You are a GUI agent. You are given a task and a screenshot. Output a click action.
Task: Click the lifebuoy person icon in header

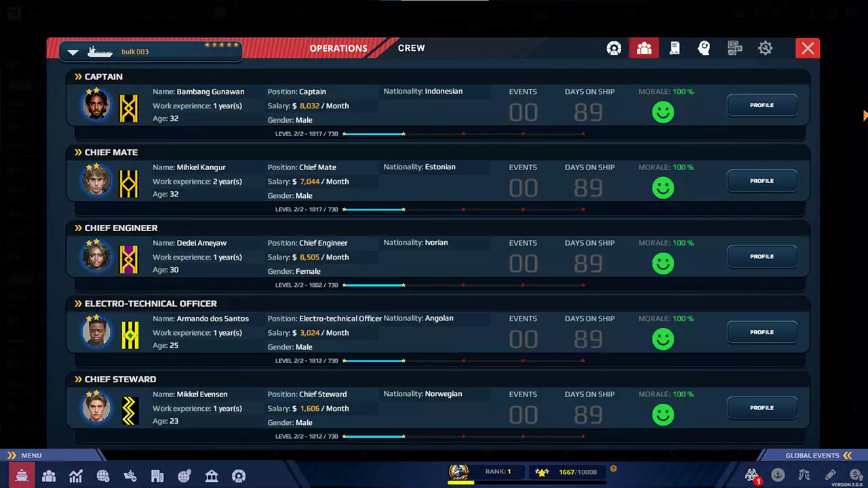pos(614,48)
